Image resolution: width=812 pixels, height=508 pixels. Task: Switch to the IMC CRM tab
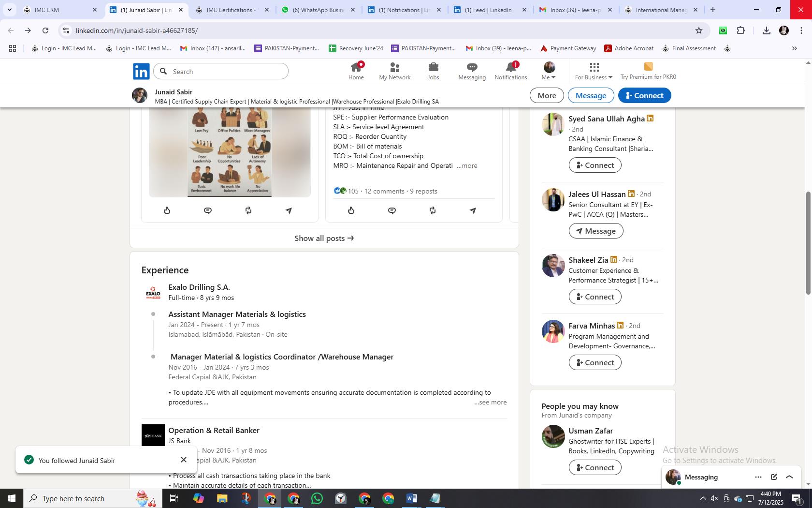pos(60,10)
